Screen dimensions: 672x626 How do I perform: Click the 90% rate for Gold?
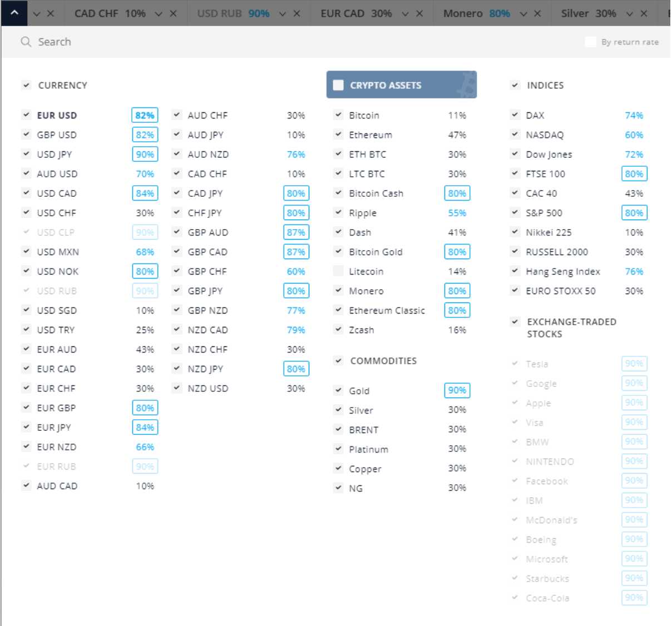457,390
